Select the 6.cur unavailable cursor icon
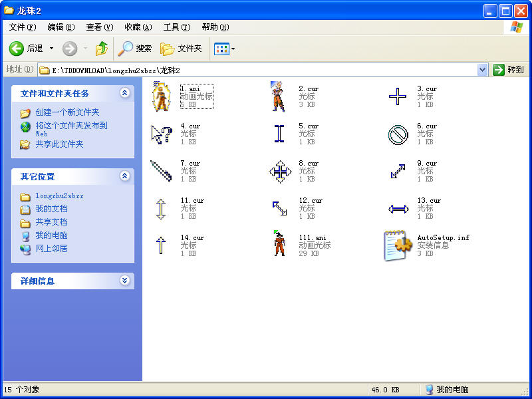 pos(398,135)
